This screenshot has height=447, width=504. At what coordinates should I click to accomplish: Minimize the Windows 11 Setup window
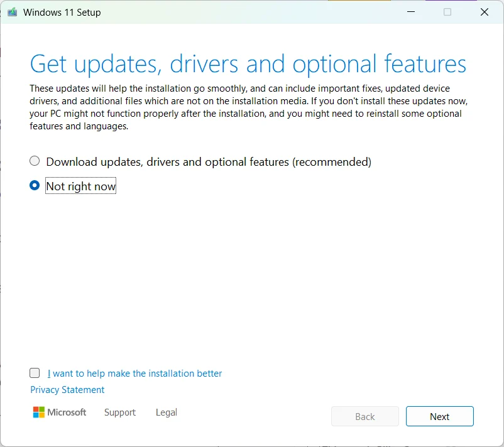point(411,12)
